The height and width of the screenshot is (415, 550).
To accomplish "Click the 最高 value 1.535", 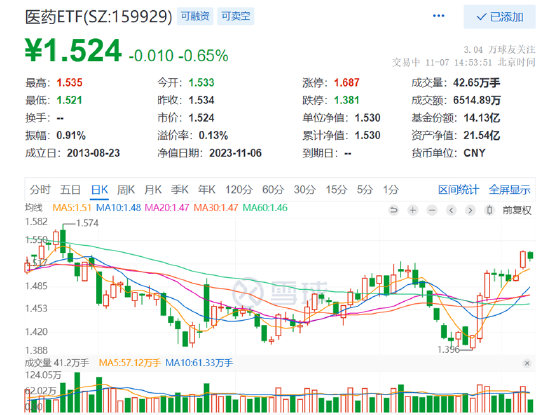I will click(69, 83).
